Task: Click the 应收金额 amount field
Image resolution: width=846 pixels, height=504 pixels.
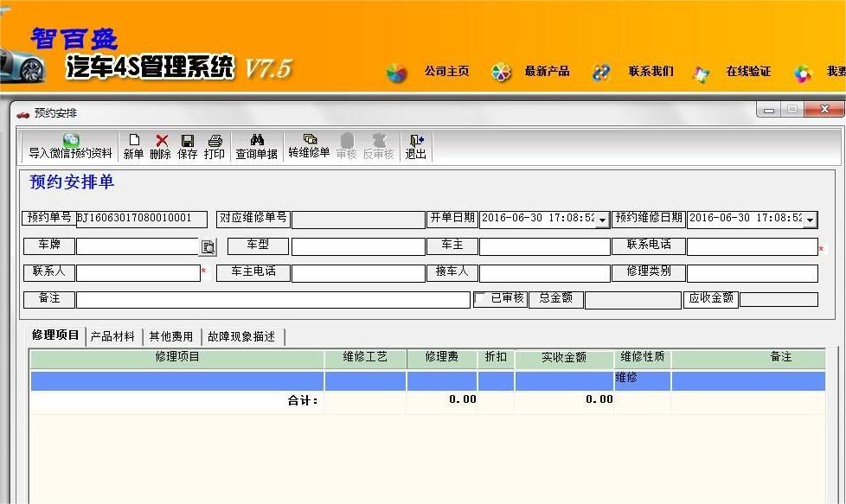Action: pyautogui.click(x=779, y=300)
